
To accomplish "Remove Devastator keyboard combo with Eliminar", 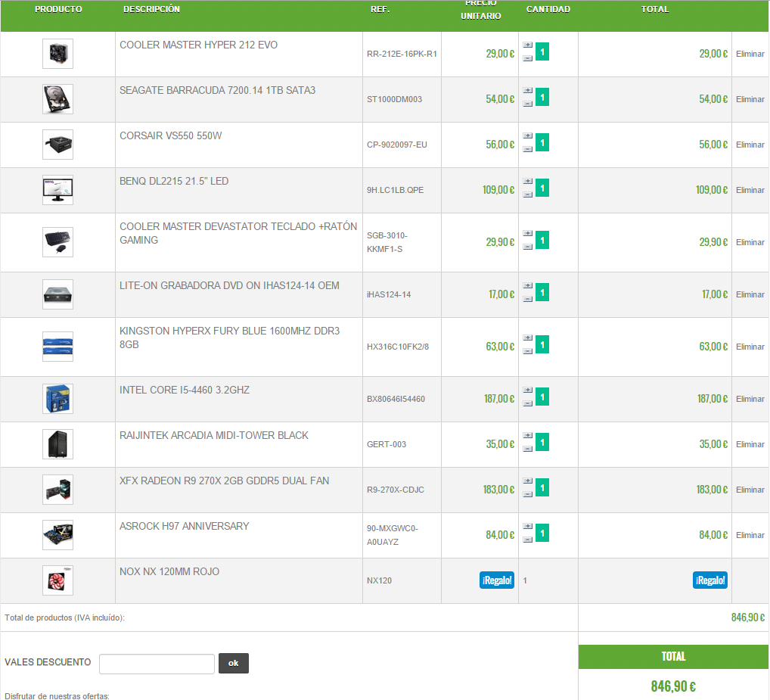I will (x=750, y=242).
